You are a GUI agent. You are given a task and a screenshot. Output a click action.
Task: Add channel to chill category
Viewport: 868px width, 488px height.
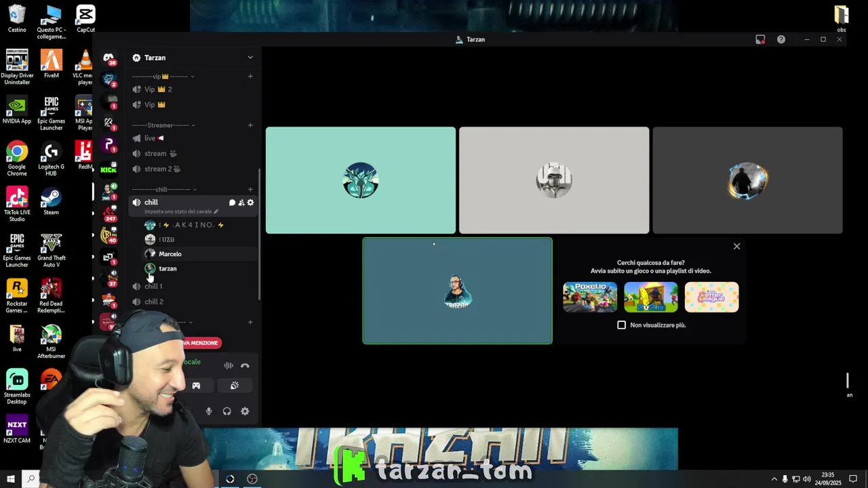click(250, 190)
